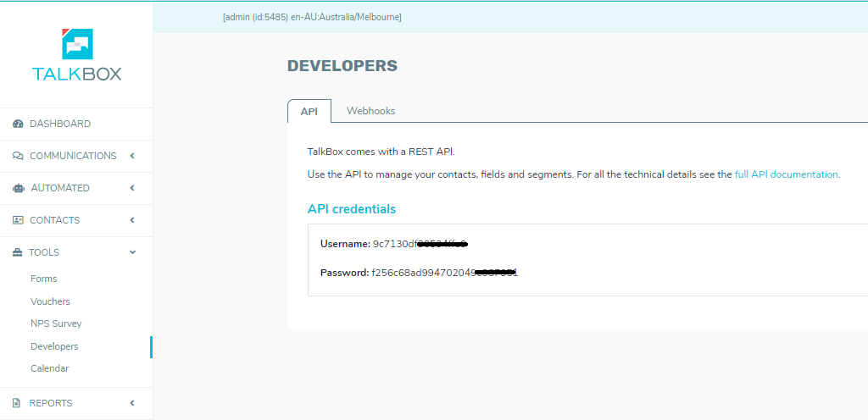Viewport: 868px width, 420px height.
Task: Click the DEVELOPERS page heading
Action: pos(342,66)
